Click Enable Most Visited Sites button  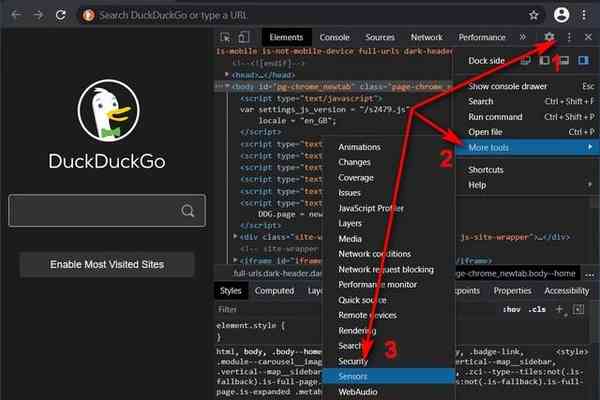106,265
